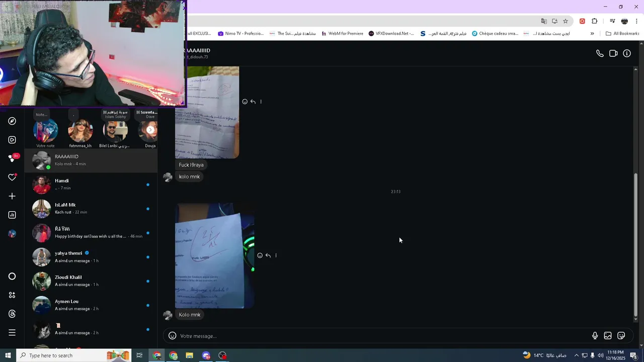Viewport: 644px width, 362px height.
Task: Click the taskbar search box
Action: (73, 355)
